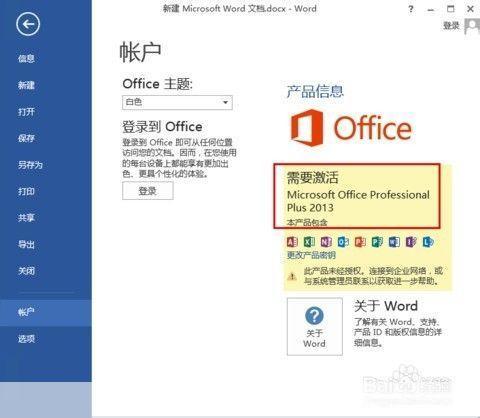Image resolution: width=480 pixels, height=418 pixels.
Task: Click the 关于 Word button
Action: 315,326
